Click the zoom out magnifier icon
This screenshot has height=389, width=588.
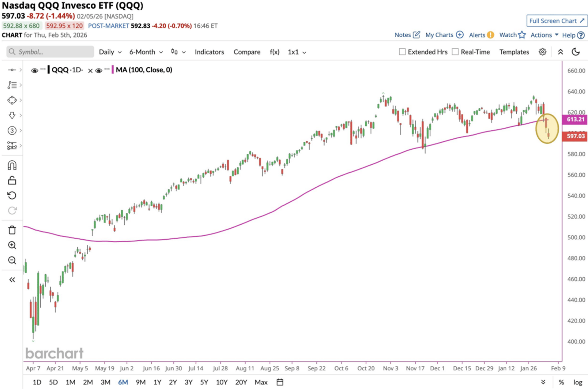12,260
